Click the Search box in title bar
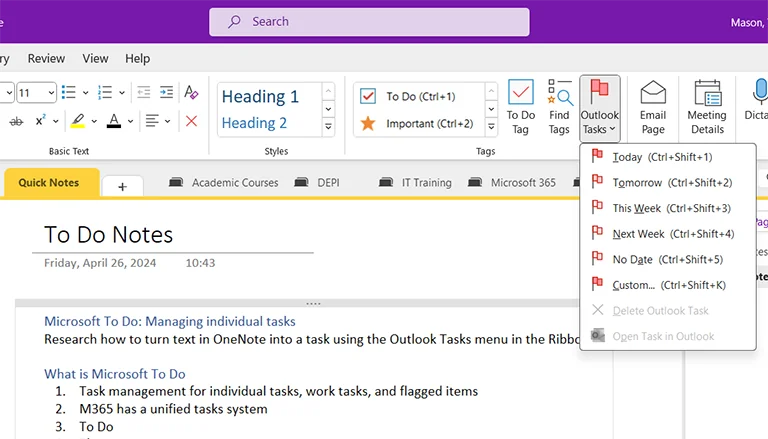Image resolution: width=768 pixels, height=439 pixels. (x=369, y=22)
